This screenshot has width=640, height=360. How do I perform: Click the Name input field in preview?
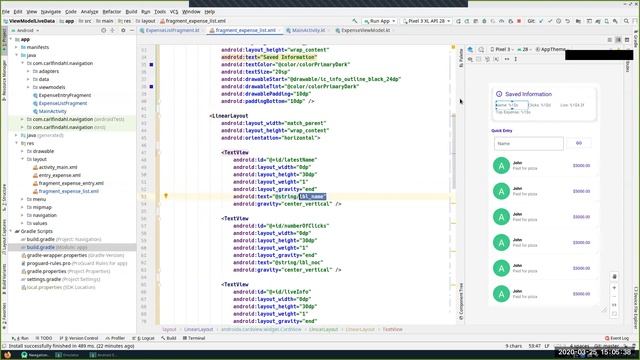click(529, 144)
